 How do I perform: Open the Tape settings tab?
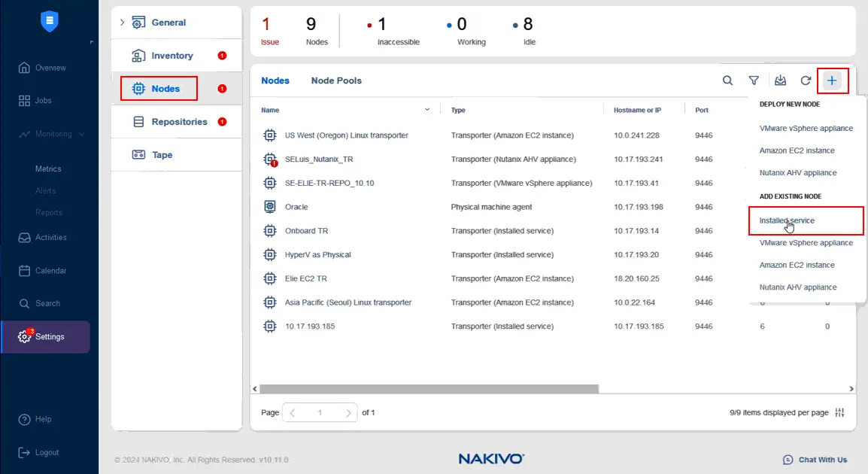pos(162,155)
